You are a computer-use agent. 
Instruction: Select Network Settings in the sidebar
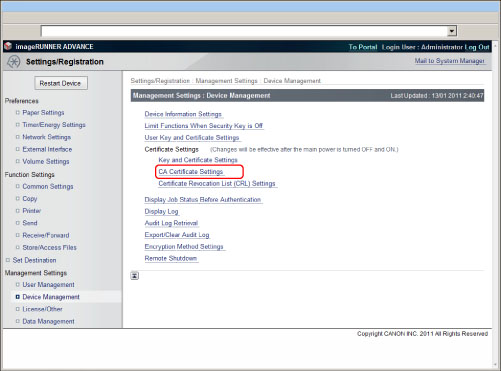click(x=47, y=137)
